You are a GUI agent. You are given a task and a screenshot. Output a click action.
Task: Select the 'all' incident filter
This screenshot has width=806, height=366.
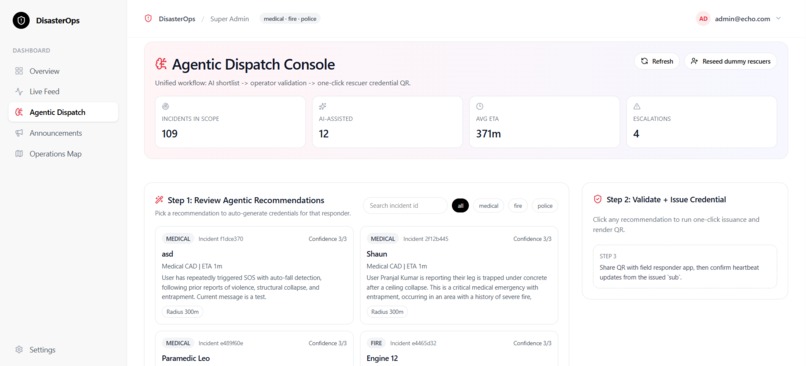tap(460, 206)
